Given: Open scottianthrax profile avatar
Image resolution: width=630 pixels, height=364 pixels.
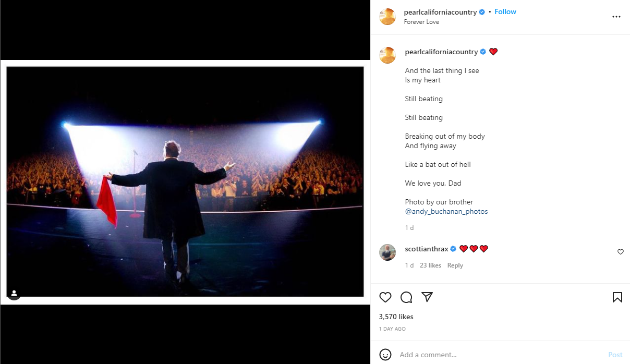Looking at the screenshot, I should 387,252.
